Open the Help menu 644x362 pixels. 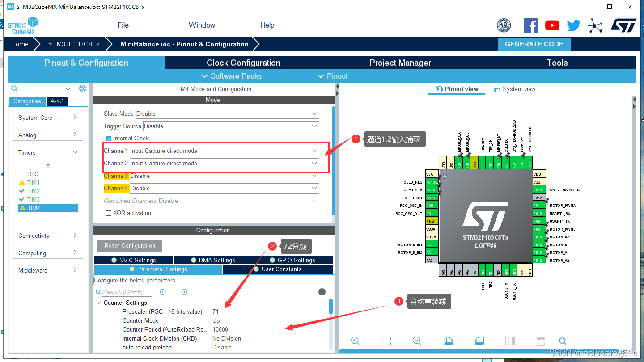267,25
